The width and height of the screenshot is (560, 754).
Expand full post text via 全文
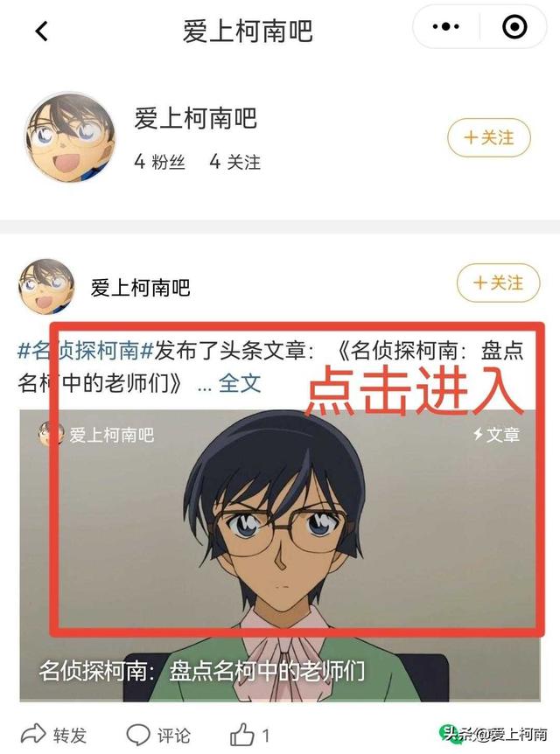click(239, 383)
